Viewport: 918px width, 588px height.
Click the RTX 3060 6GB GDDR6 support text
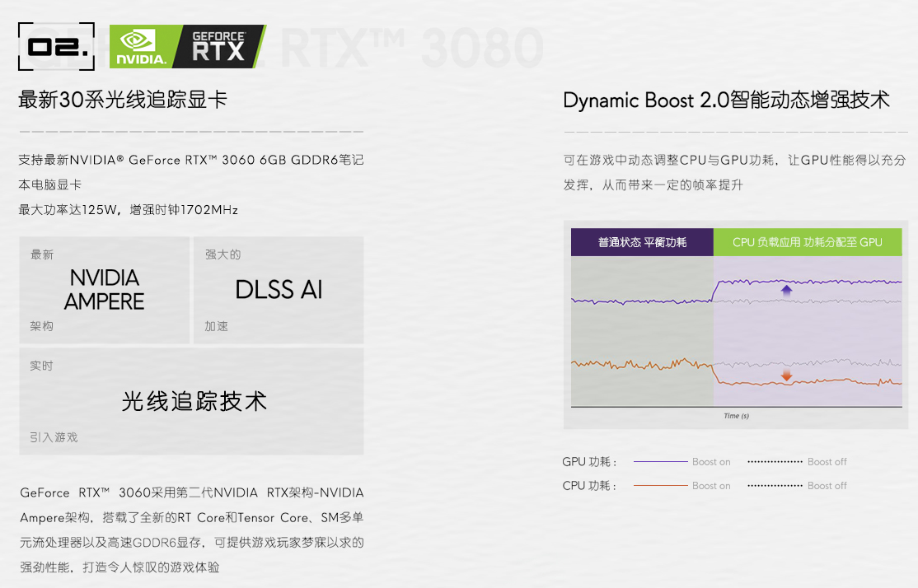(x=191, y=172)
